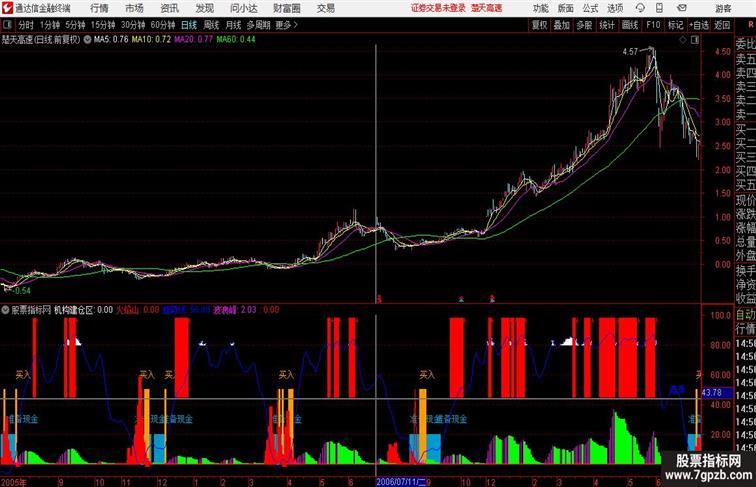Image resolution: width=756 pixels, height=487 pixels.
Task: Click the event marker under the chart's vertical cursor line
Action: pos(379,299)
